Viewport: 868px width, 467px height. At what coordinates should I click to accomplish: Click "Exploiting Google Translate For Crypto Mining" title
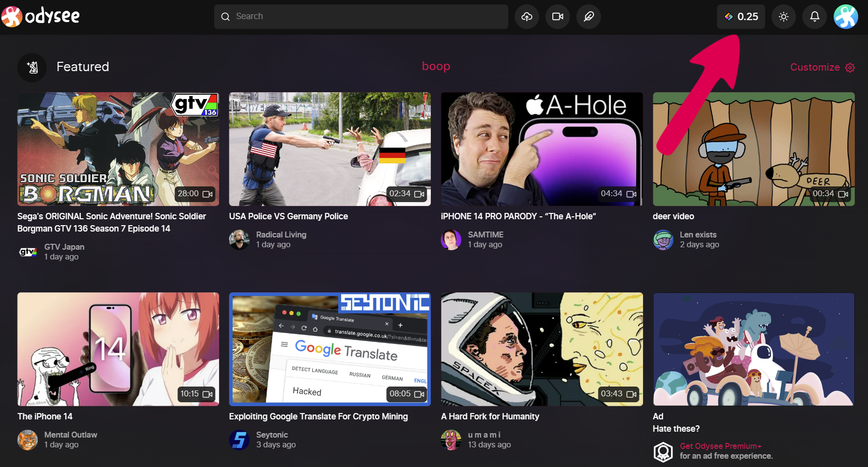tap(318, 416)
